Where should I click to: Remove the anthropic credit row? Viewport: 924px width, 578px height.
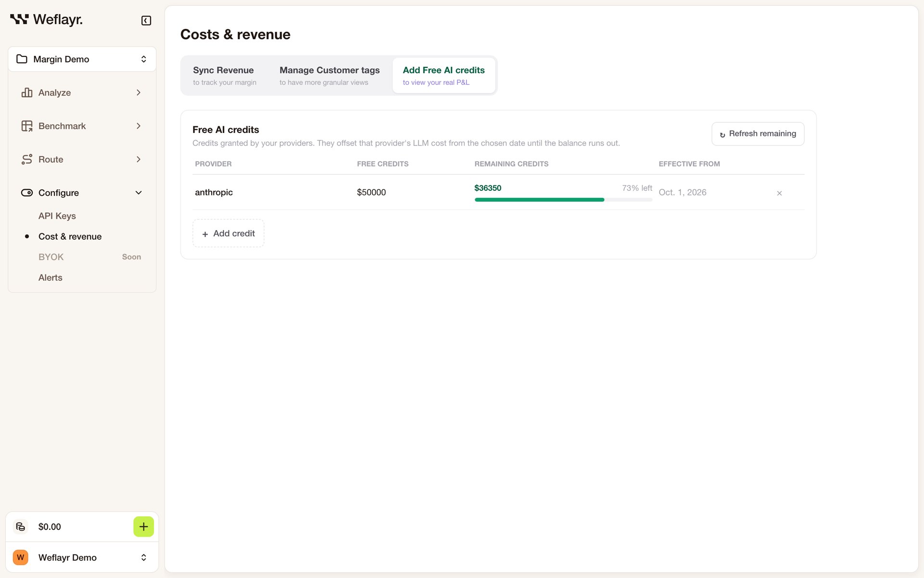[779, 193]
